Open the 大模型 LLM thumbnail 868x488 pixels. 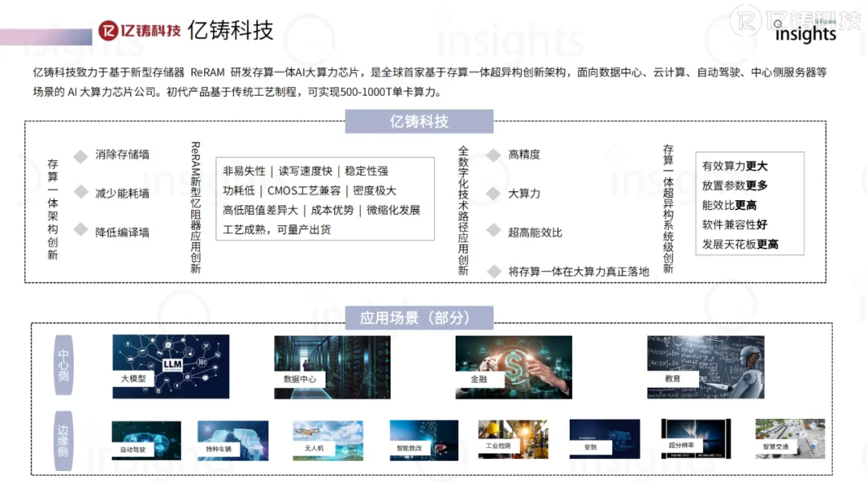point(170,366)
